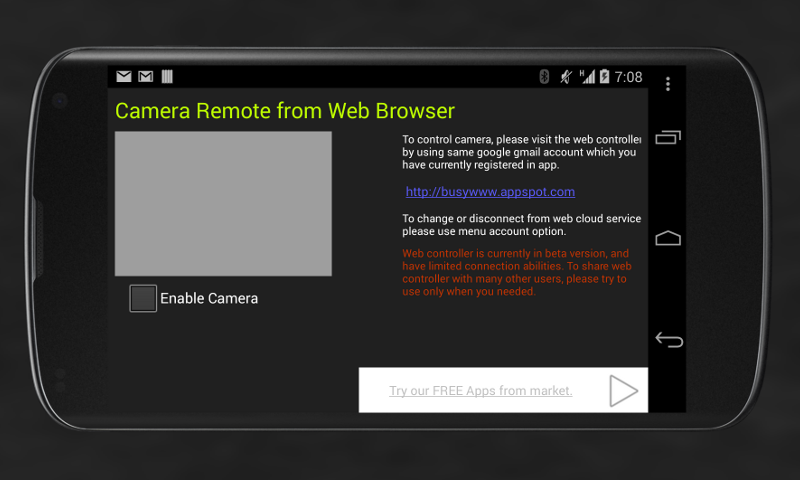Tap the Gmail notification icon

pyautogui.click(x=145, y=77)
